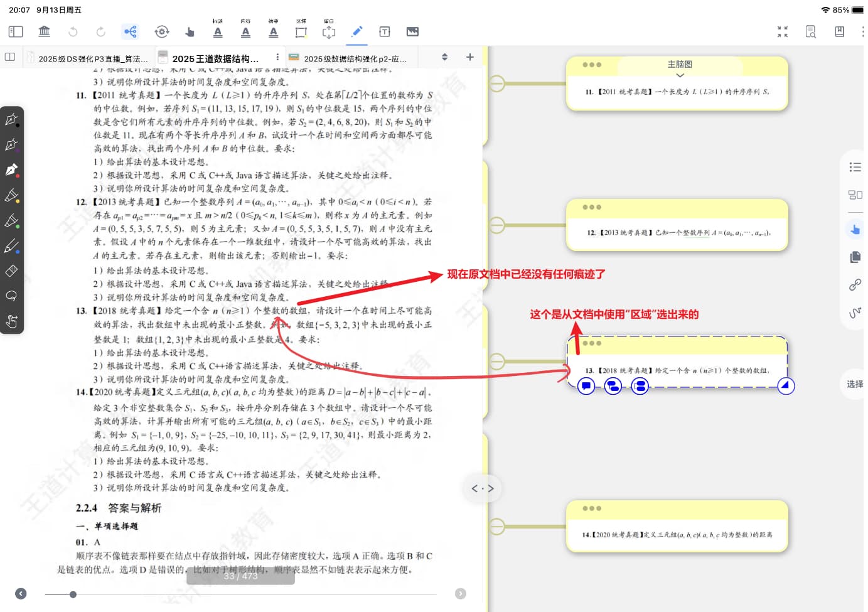
Task: Select the red fountain pen tool
Action: tap(12, 170)
